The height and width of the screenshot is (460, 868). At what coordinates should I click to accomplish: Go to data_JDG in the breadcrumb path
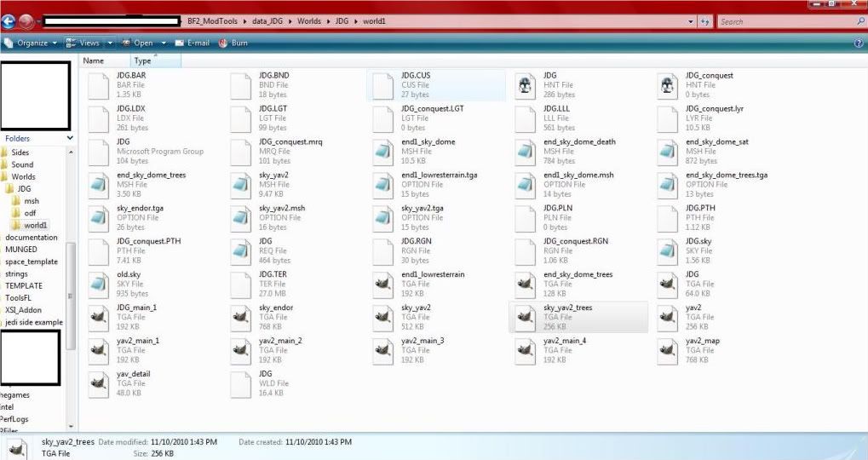click(x=267, y=21)
